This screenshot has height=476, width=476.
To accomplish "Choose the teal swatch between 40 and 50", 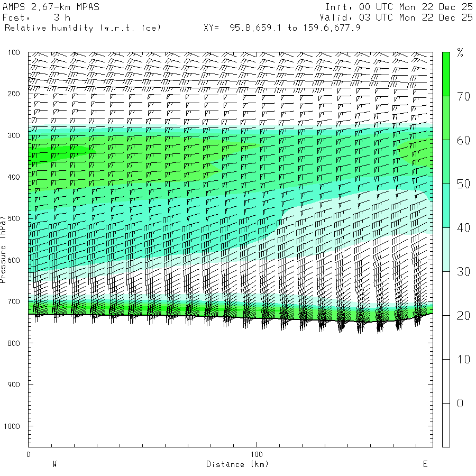I will coord(446,205).
